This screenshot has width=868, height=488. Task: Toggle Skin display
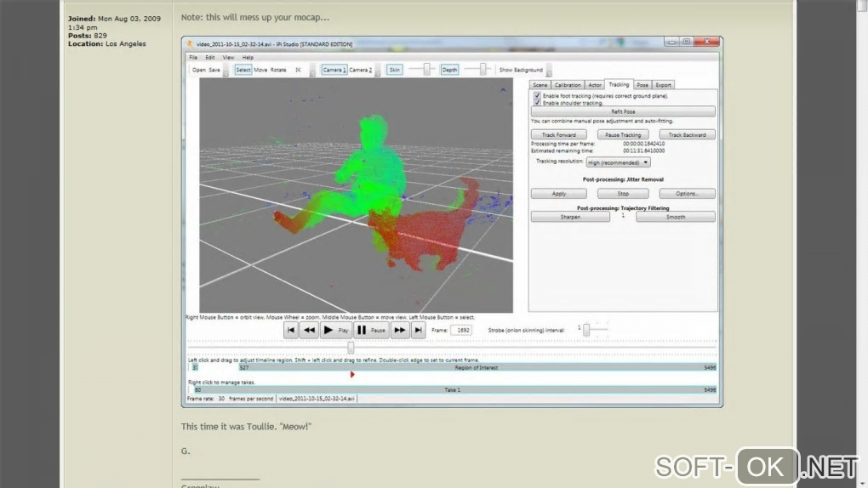pos(394,71)
